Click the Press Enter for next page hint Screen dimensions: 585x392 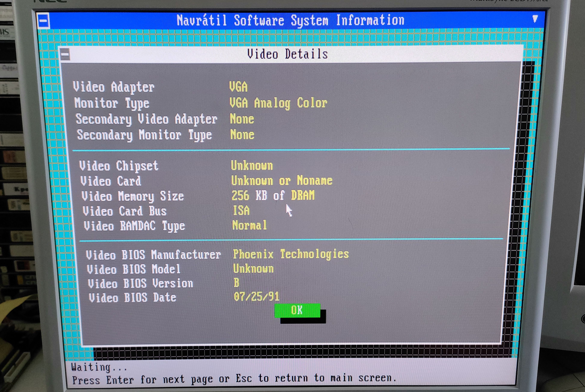pyautogui.click(x=234, y=379)
